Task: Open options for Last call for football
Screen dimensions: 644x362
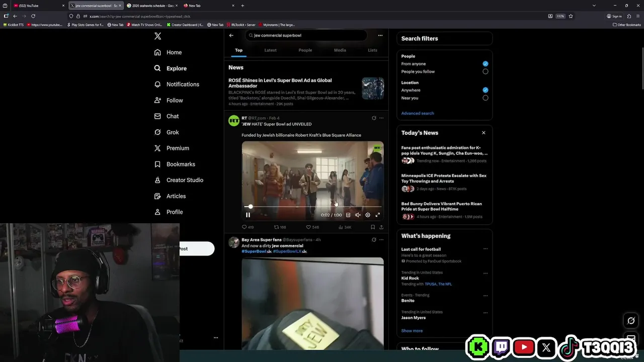Action: pyautogui.click(x=486, y=249)
